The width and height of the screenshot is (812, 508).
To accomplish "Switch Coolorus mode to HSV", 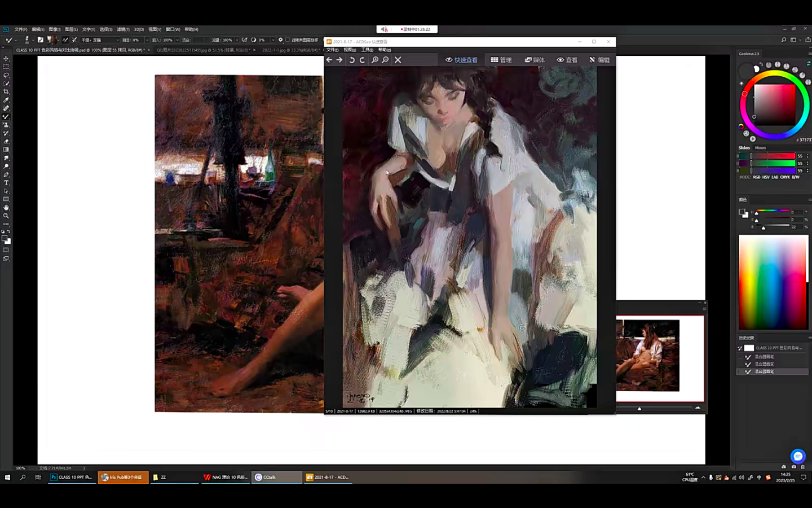I will pos(766,177).
